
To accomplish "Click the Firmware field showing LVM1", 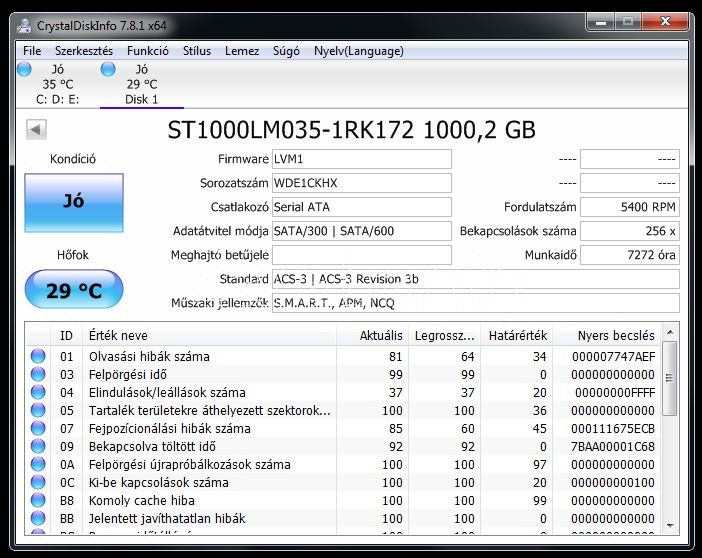I will click(362, 159).
